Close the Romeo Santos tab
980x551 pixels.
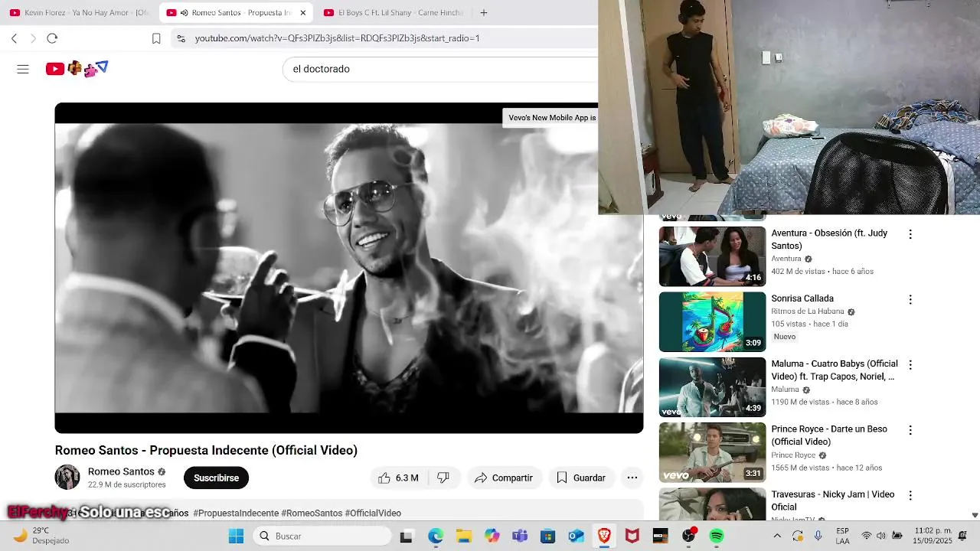(x=302, y=12)
